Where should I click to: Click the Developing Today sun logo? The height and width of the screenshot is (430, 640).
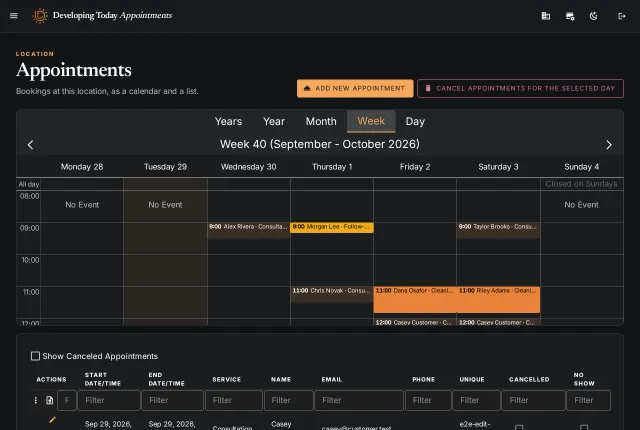click(40, 16)
